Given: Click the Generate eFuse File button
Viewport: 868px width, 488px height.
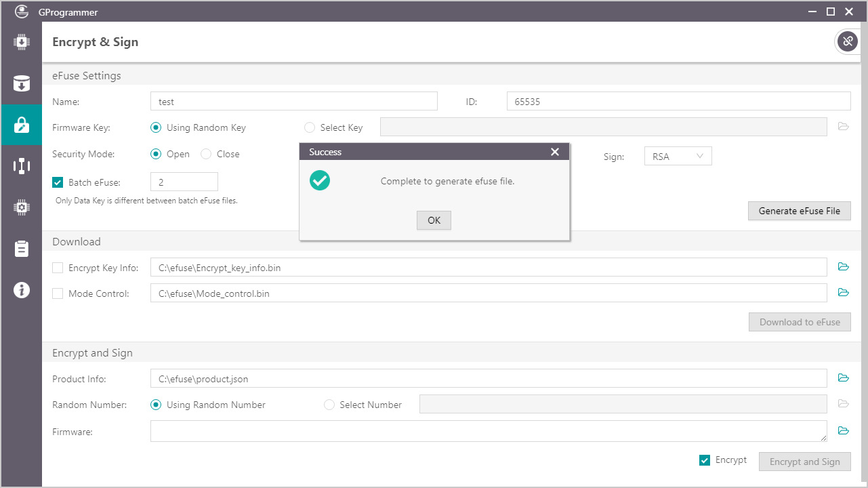Looking at the screenshot, I should coord(799,211).
